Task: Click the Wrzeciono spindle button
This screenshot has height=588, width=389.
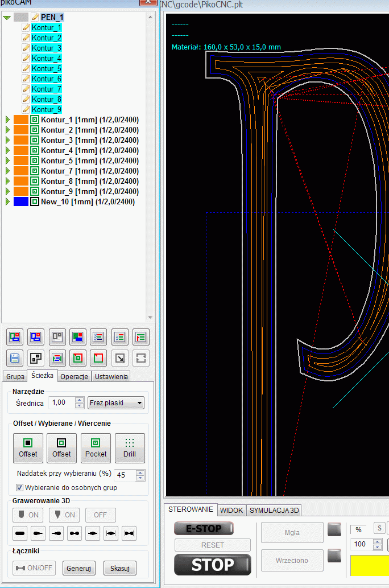Action: point(292,560)
